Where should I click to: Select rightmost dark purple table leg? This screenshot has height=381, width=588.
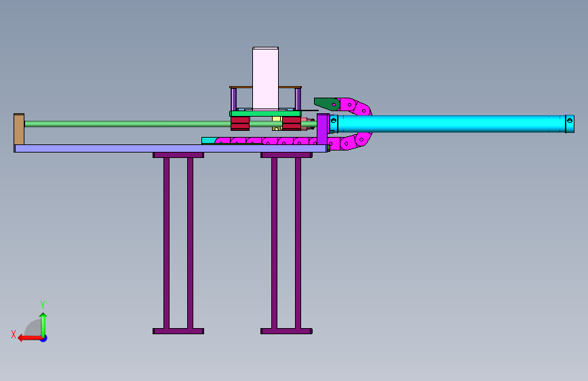(x=298, y=243)
